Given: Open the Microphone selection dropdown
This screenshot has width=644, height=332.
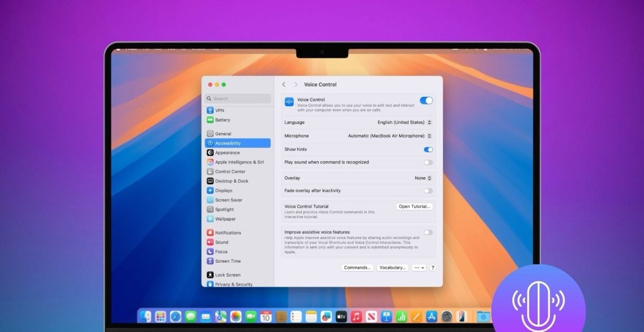Looking at the screenshot, I should [x=390, y=136].
